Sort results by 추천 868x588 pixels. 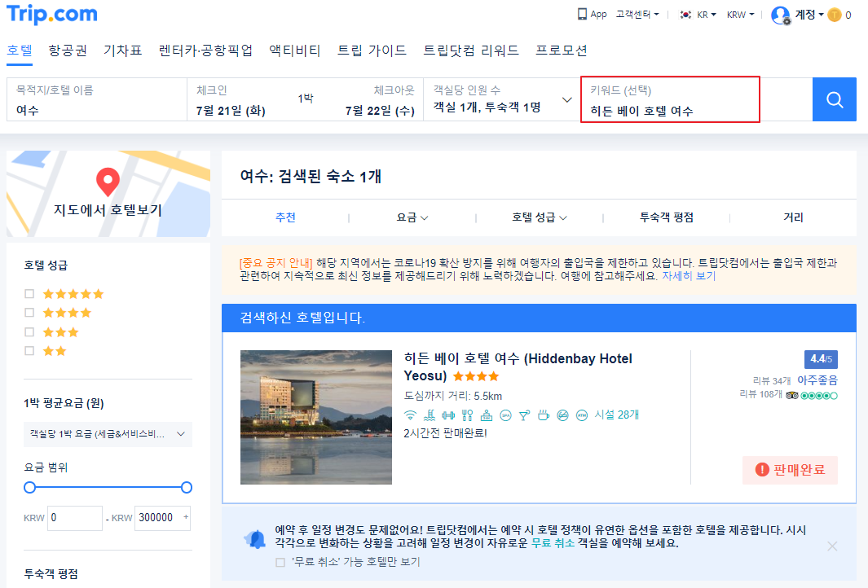[x=285, y=217]
